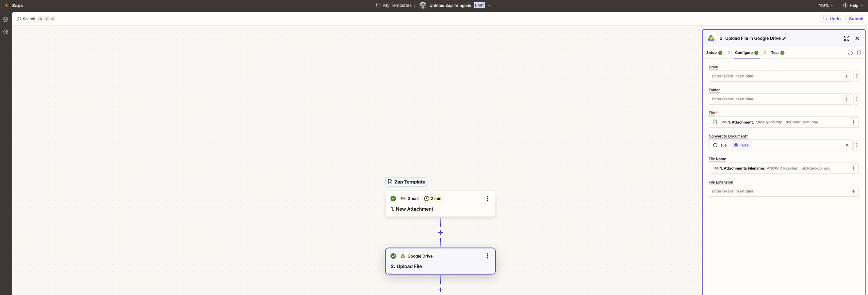Click the Undo button
The height and width of the screenshot is (295, 868).
(832, 19)
